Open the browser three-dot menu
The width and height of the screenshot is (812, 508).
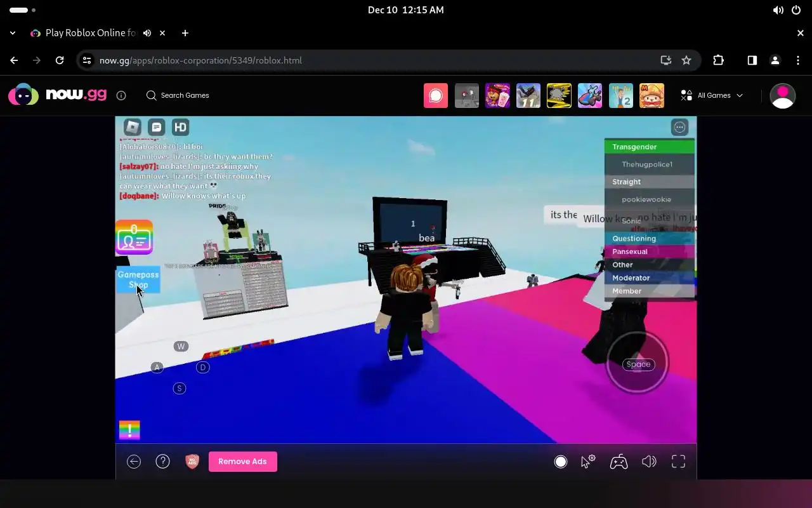pos(798,60)
